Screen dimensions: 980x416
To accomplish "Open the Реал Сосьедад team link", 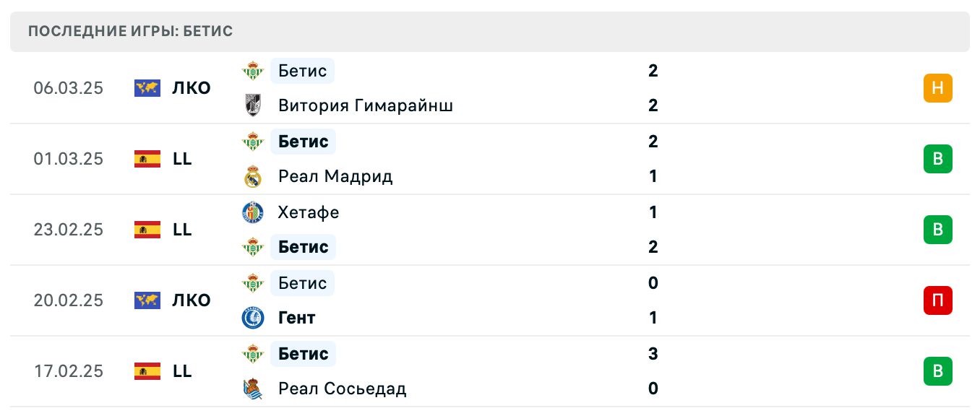I will [342, 389].
